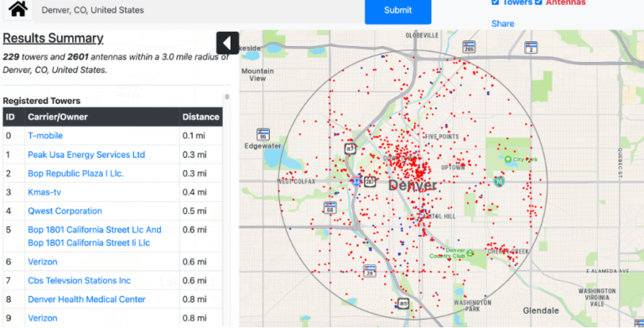Click the Denver city label on map

[413, 185]
